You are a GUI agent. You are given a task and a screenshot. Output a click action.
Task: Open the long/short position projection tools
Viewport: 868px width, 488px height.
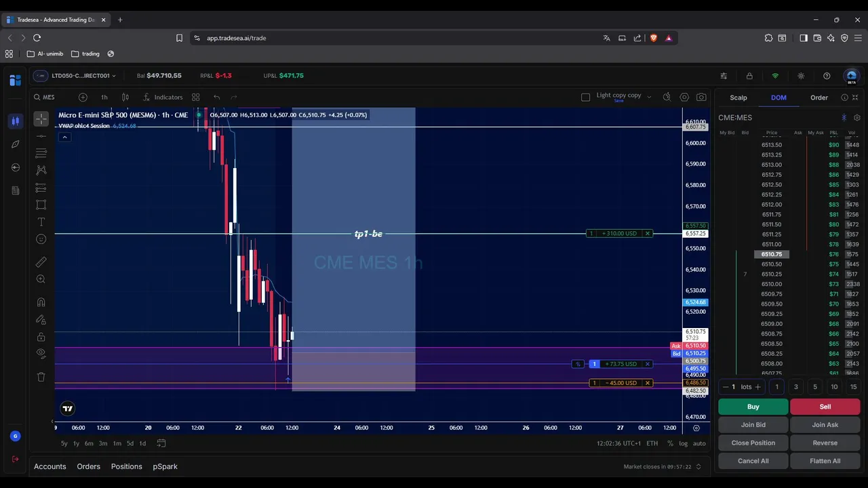point(41,188)
